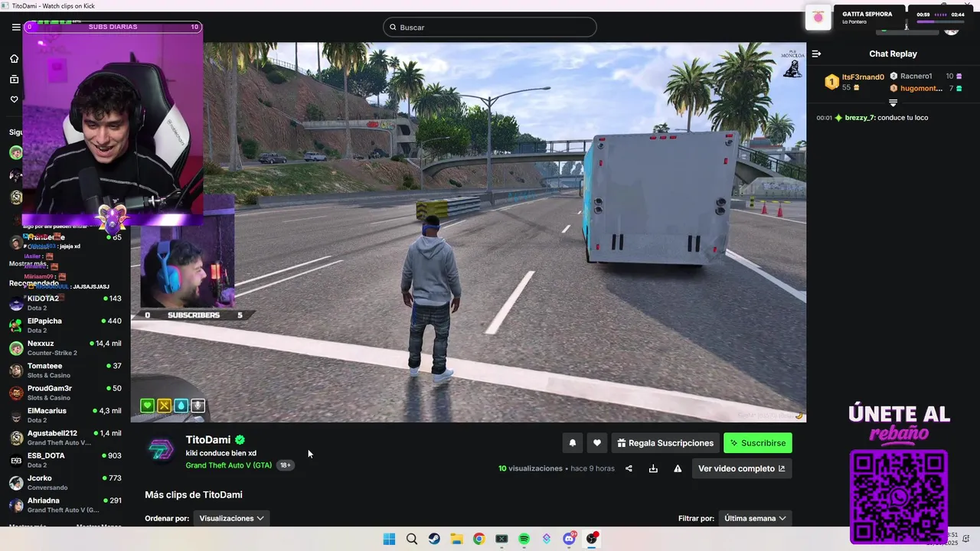980x551 pixels.
Task: Open KIDOTA2 channel avatar
Action: pyautogui.click(x=16, y=303)
